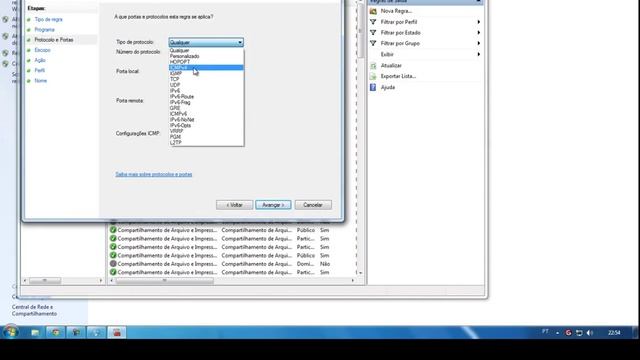The width and height of the screenshot is (640, 360).
Task: Choose Filtrar por Grupo in Actions pane
Action: pyautogui.click(x=400, y=43)
